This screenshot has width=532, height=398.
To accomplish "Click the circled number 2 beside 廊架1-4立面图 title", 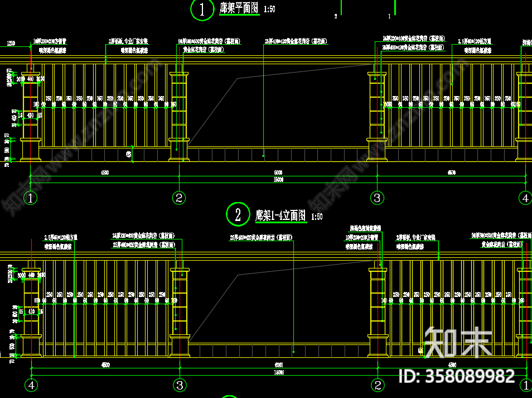I will 238,214.
